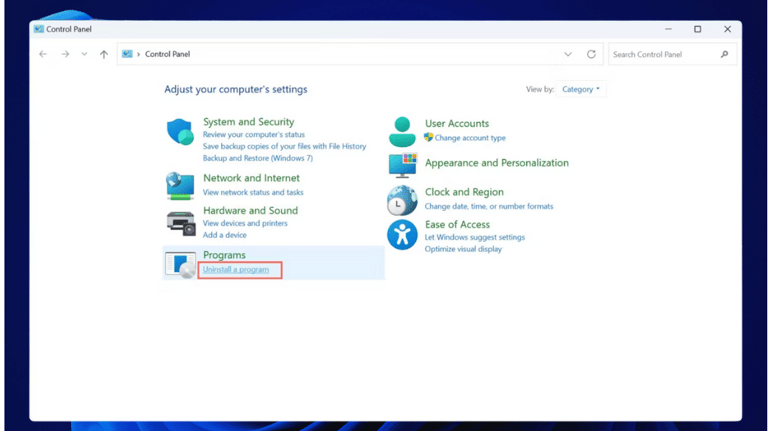Click the User Accounts heading
The width and height of the screenshot is (768, 431).
coord(456,123)
